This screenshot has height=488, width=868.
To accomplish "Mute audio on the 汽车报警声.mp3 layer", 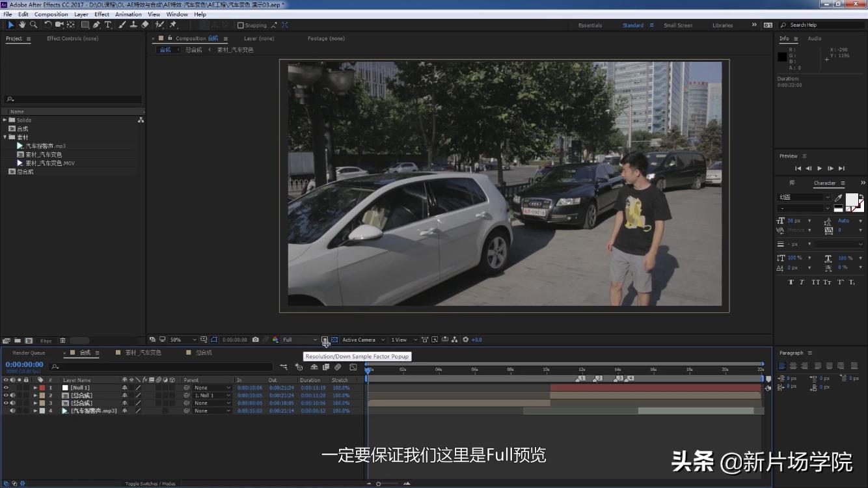I will (x=12, y=411).
